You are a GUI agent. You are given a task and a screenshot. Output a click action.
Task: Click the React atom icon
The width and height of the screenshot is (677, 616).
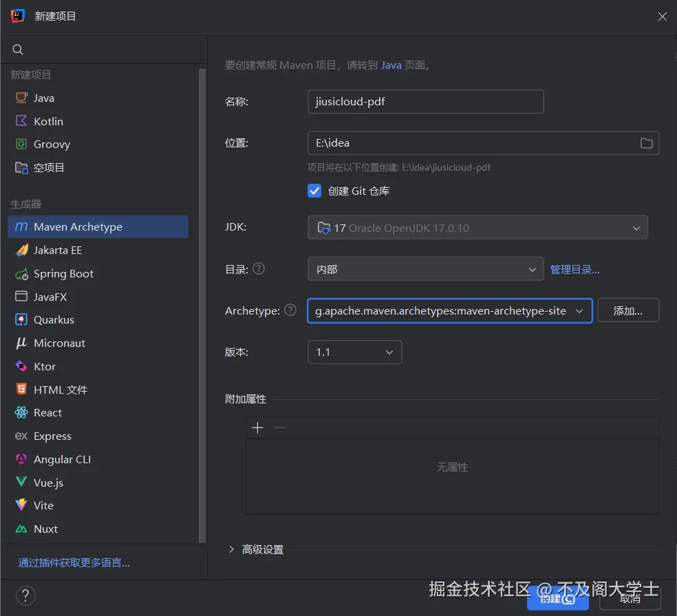pyautogui.click(x=21, y=412)
